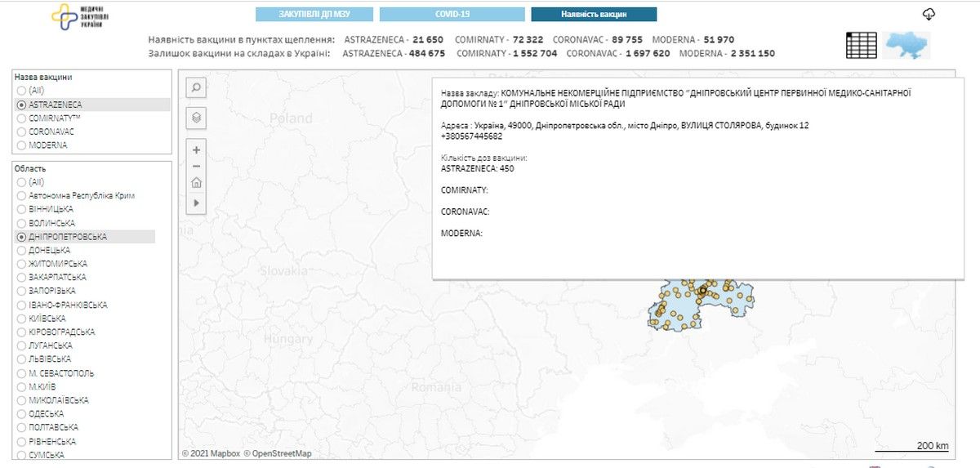Click the map search magnifier icon

point(196,87)
